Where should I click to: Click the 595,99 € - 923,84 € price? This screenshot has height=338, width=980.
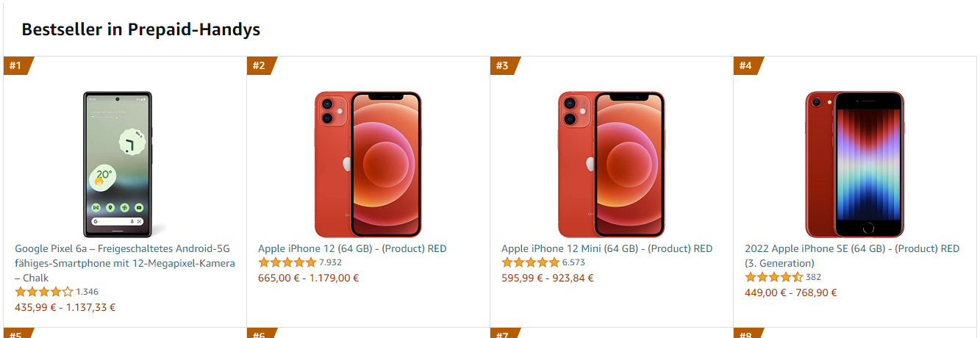point(547,278)
